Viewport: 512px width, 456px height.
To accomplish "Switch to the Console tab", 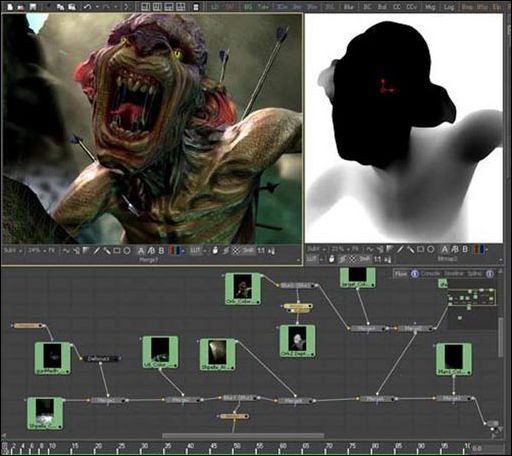I will (431, 274).
